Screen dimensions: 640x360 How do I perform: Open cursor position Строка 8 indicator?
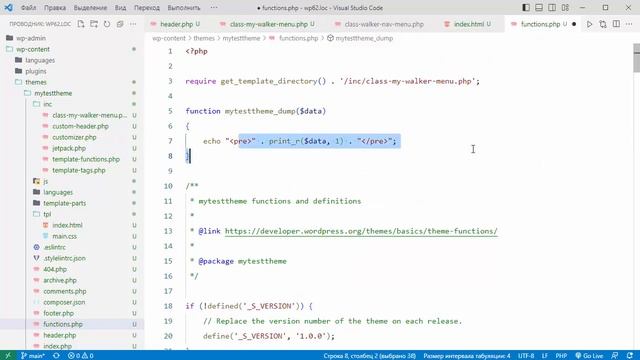[x=369, y=356]
